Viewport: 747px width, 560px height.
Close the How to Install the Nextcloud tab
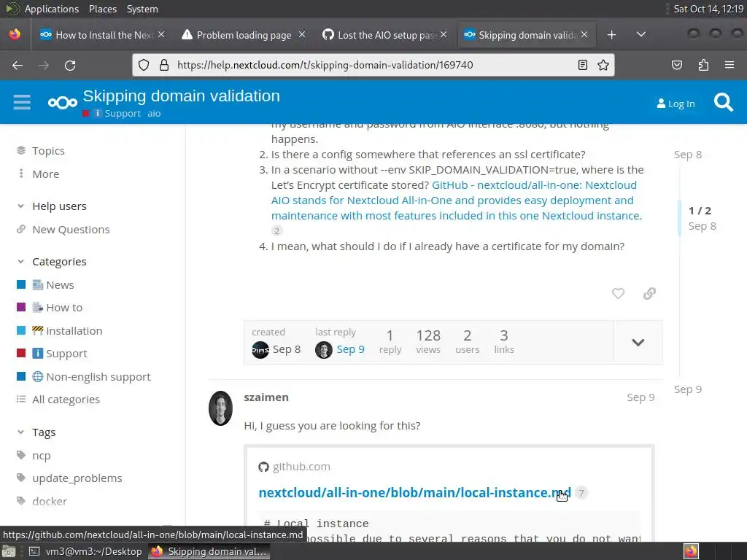tap(161, 35)
